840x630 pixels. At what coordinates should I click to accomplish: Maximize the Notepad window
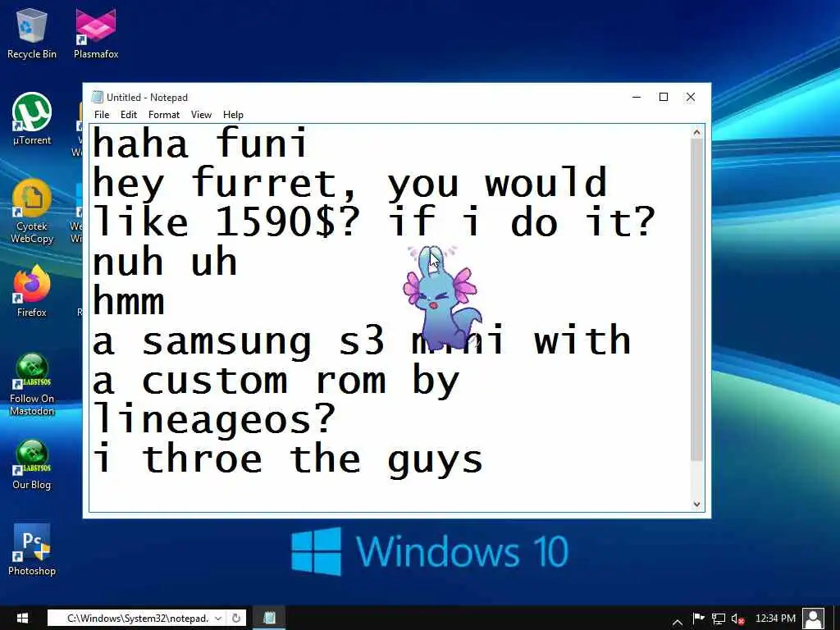[x=663, y=97]
